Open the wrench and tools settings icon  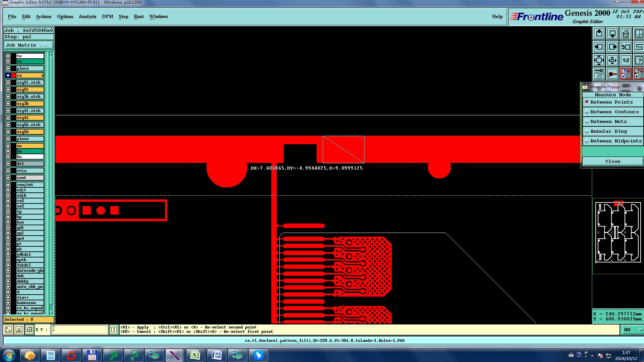coord(599,74)
